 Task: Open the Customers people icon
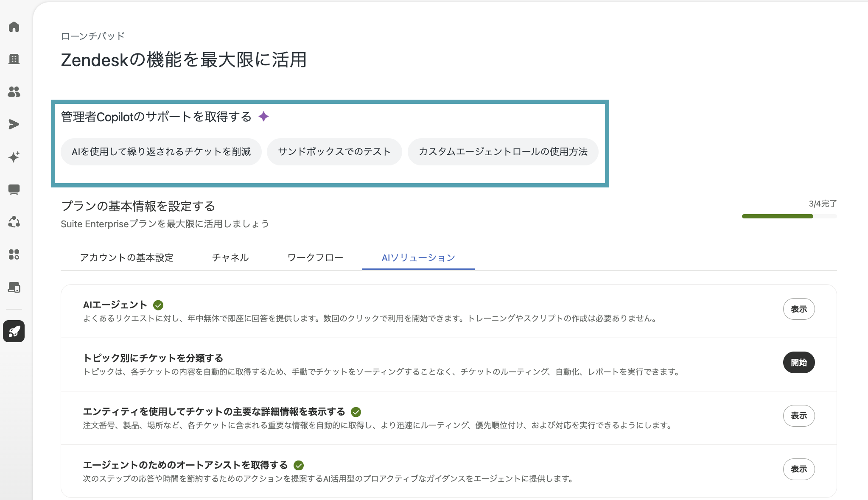[14, 92]
